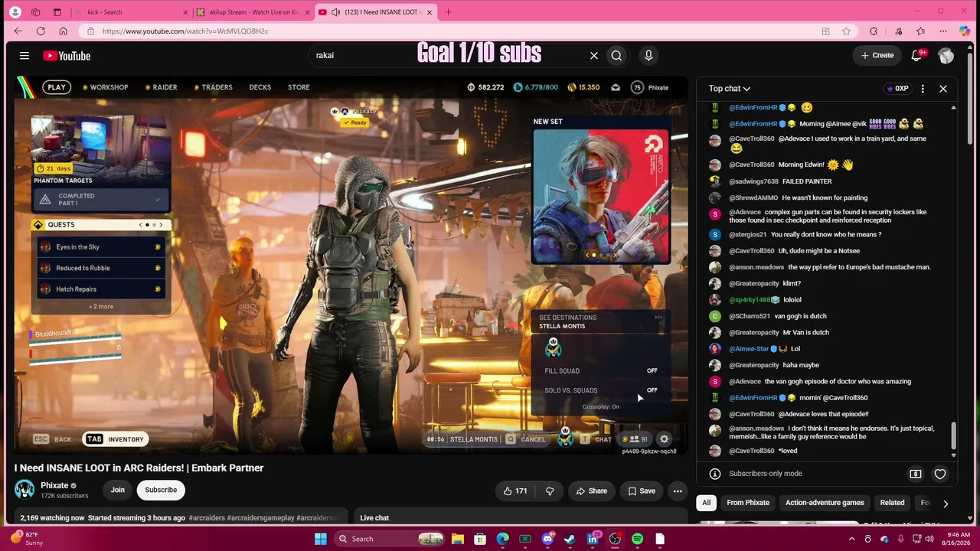The width and height of the screenshot is (980, 551).
Task: Open more actions ellipsis under video
Action: (x=678, y=491)
